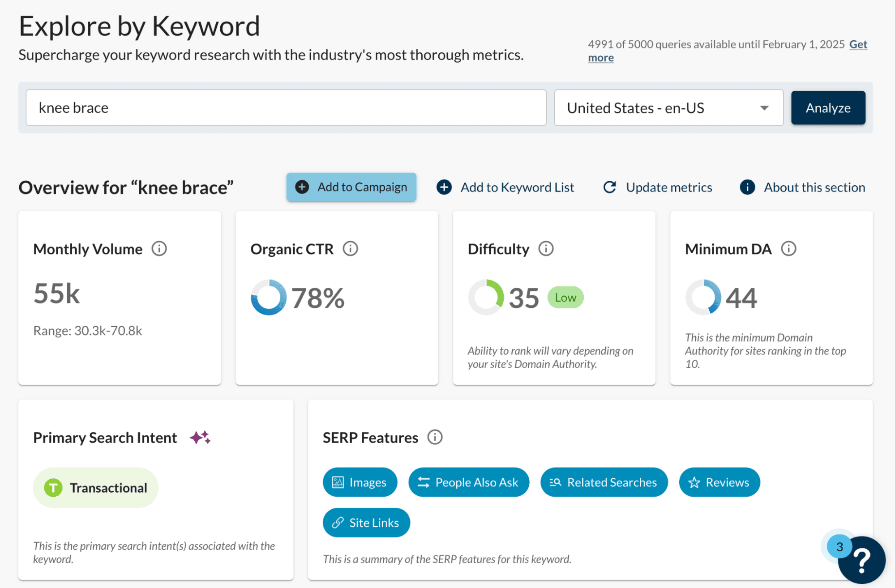Viewport: 895px width, 588px height.
Task: Click the keyword search field
Action: (x=286, y=108)
